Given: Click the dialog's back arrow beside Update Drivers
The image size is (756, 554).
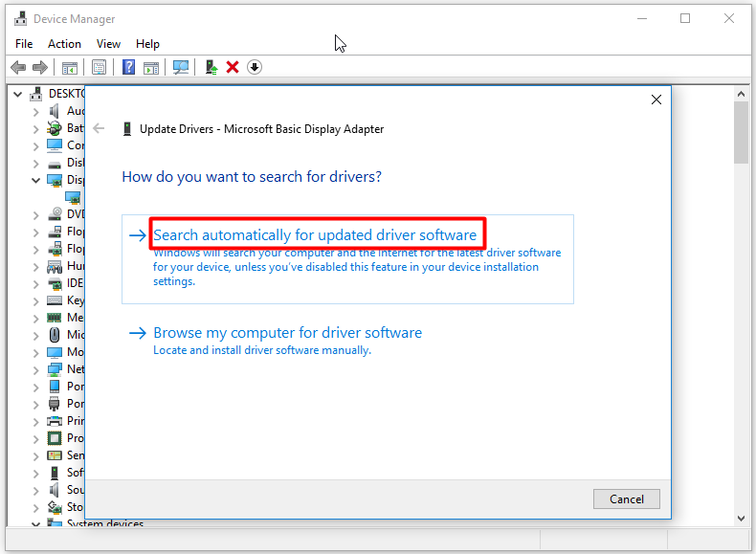Looking at the screenshot, I should 99,128.
